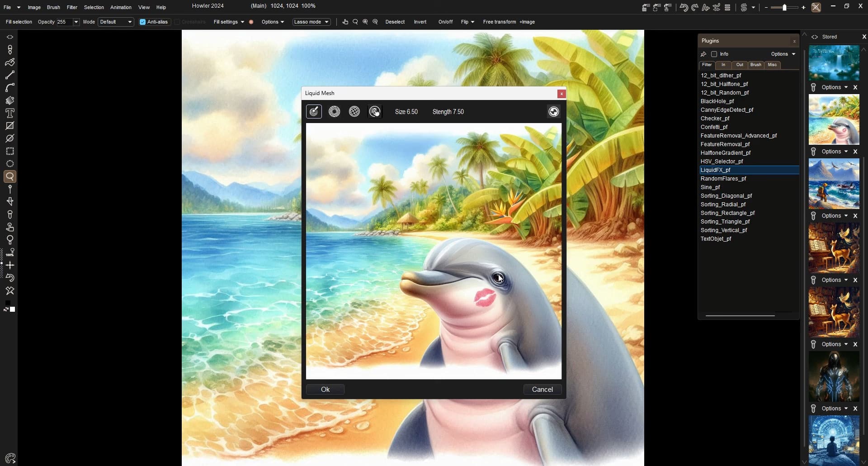Open the Lasso mode dropdown
This screenshot has height=466, width=868.
pyautogui.click(x=311, y=22)
